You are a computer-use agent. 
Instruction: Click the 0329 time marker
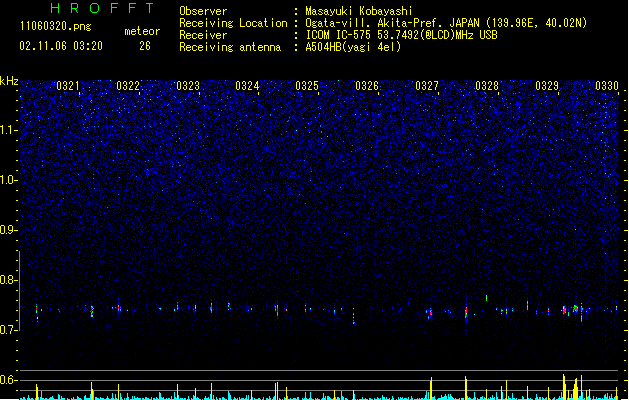click(x=547, y=86)
